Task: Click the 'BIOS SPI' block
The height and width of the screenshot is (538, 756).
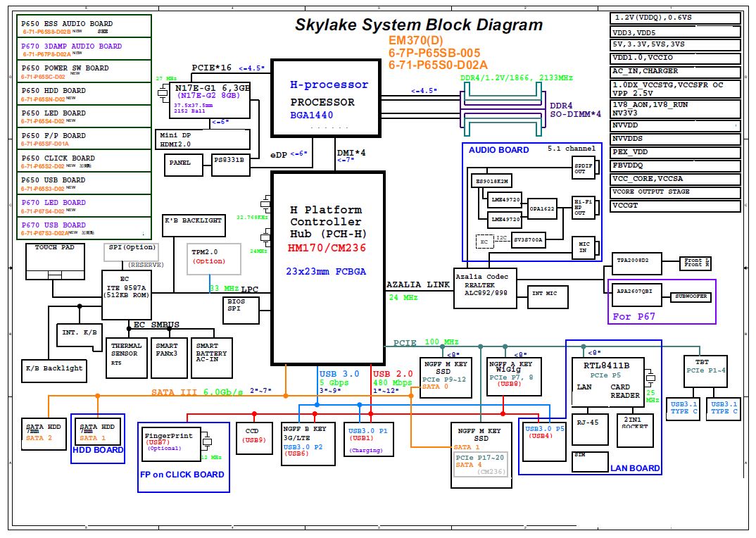Action: 241,310
